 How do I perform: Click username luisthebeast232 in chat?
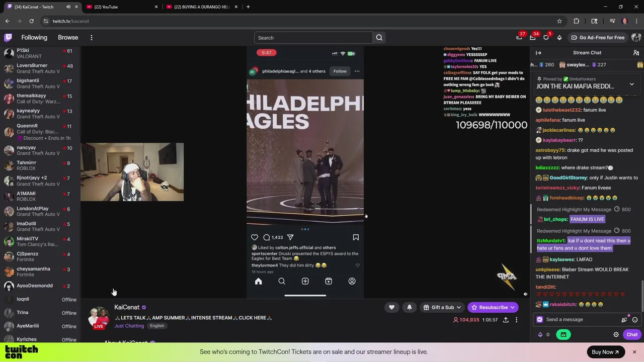[561, 110]
